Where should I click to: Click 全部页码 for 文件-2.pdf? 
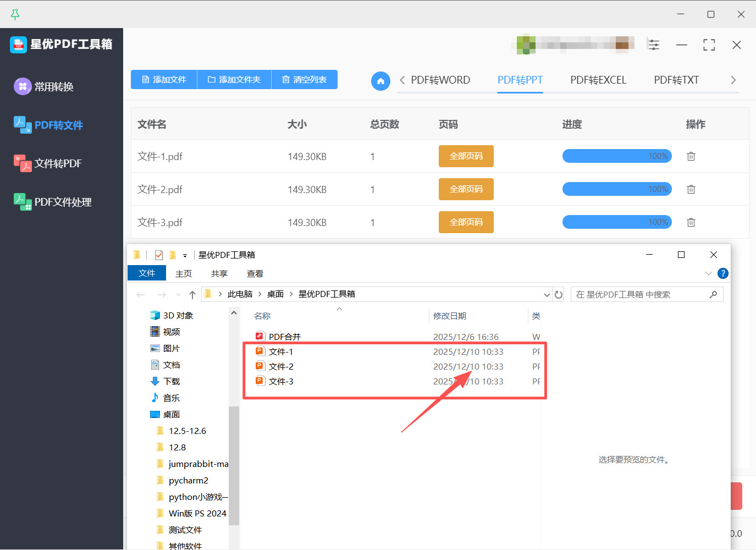[466, 189]
